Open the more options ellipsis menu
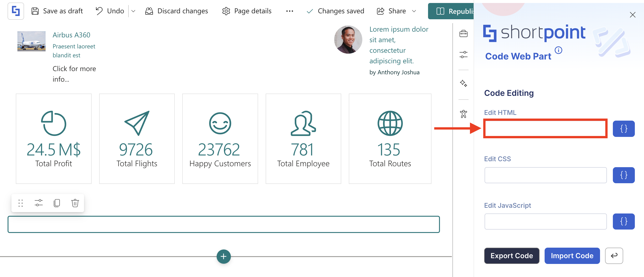The image size is (644, 277). tap(289, 11)
